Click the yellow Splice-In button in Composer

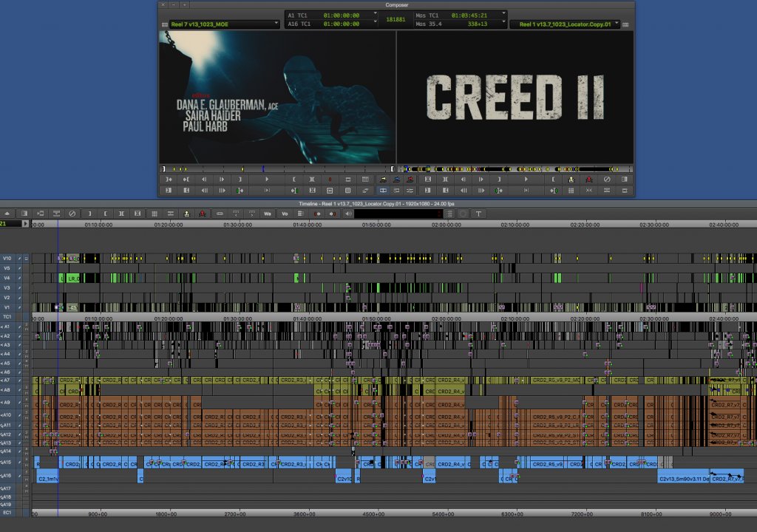pyautogui.click(x=383, y=179)
